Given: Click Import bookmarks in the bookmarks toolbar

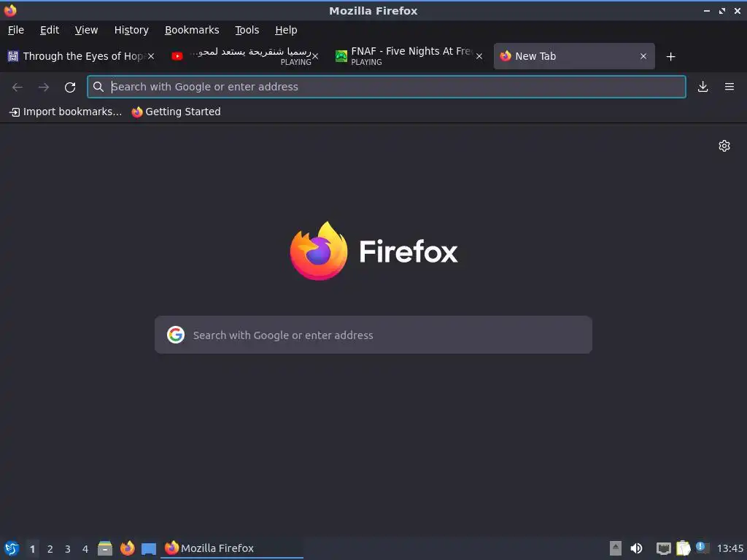Looking at the screenshot, I should (65, 112).
